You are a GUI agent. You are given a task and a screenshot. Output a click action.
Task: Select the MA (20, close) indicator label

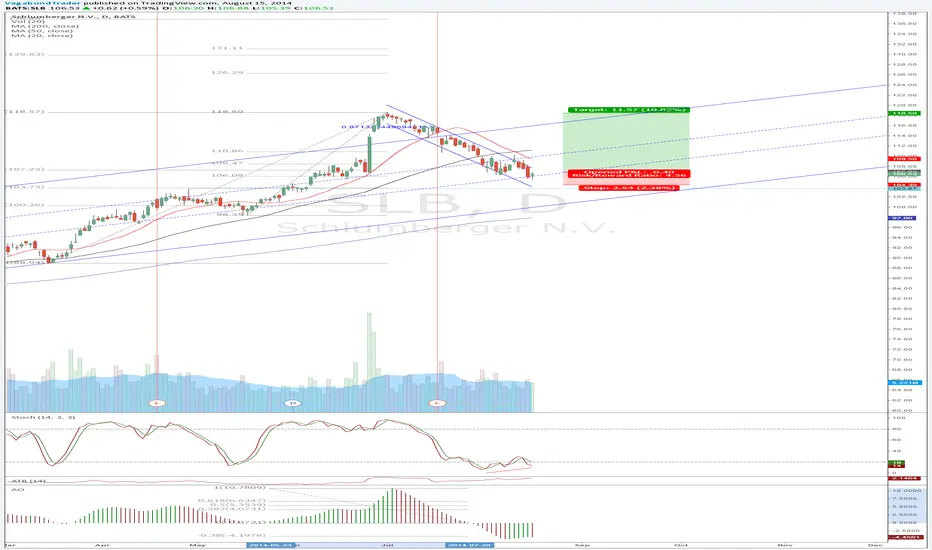pos(42,36)
